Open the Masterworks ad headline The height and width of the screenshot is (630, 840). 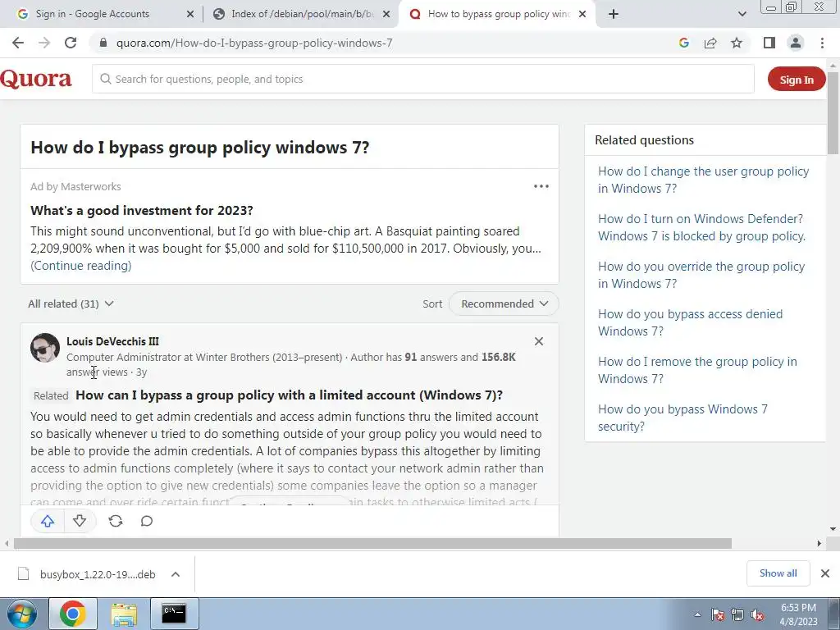(141, 211)
